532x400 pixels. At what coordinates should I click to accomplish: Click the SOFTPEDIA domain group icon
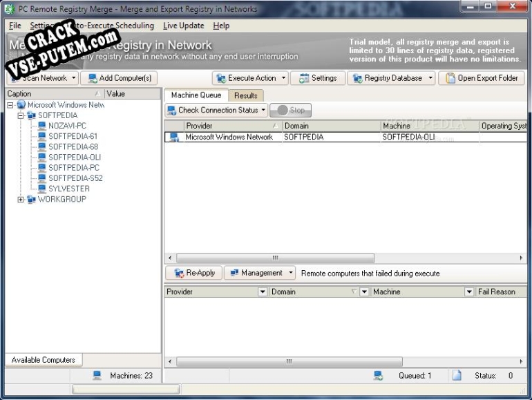click(x=32, y=115)
